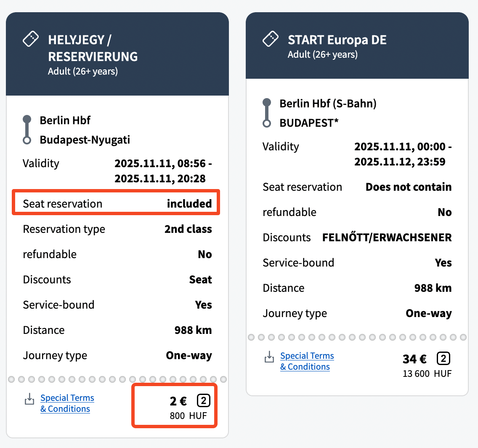Select the START Europa DE card title
Viewport: 478px width, 448px height.
point(337,40)
